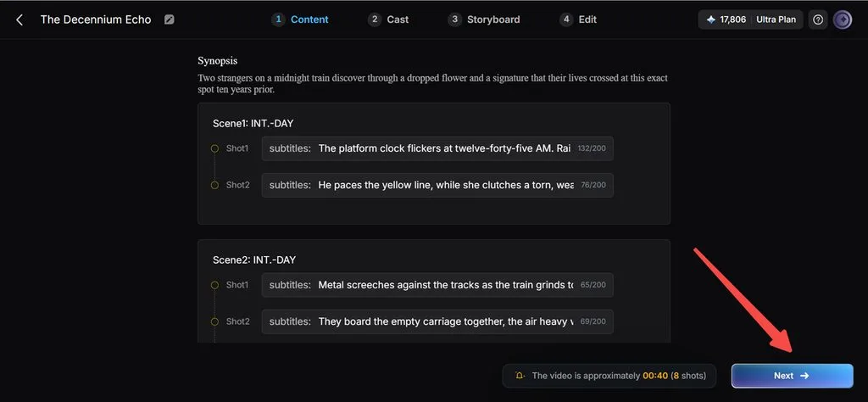
Task: Select the Scene2 Shot1 circle marker
Action: point(214,285)
